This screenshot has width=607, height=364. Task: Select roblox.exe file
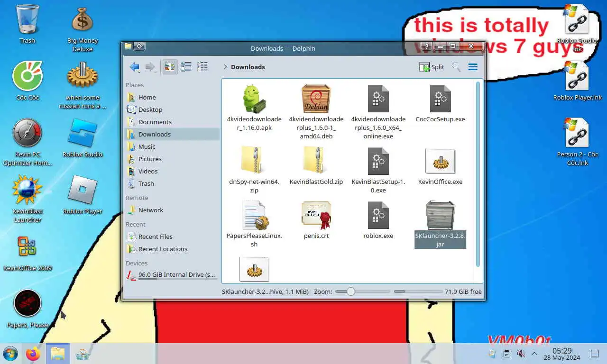click(x=378, y=220)
